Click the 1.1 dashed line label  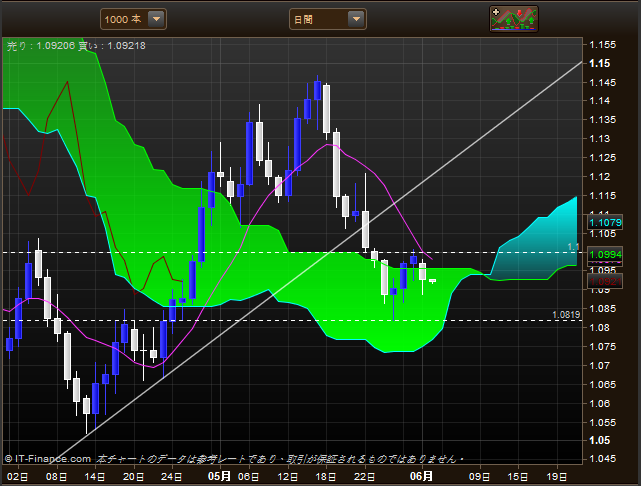[x=574, y=247]
